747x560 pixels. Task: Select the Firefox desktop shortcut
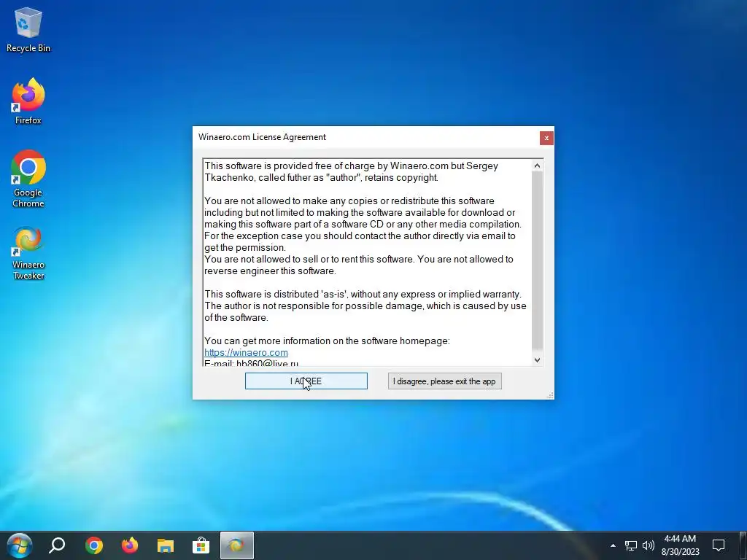[x=28, y=101]
